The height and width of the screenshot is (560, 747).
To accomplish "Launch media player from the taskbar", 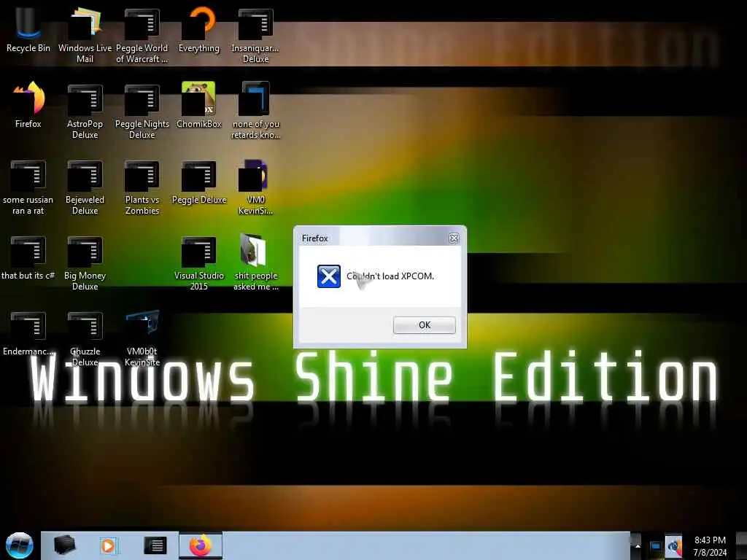I will pyautogui.click(x=108, y=545).
